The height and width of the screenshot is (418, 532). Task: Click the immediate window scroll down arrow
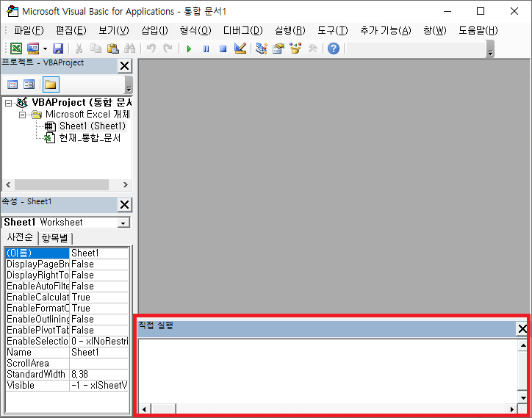coord(523,397)
